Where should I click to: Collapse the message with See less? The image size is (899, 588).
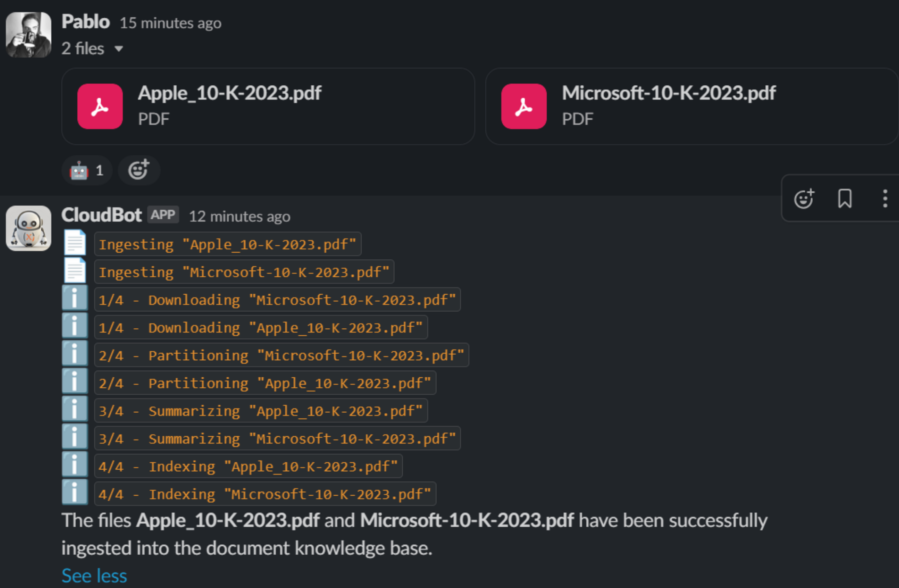tap(94, 576)
